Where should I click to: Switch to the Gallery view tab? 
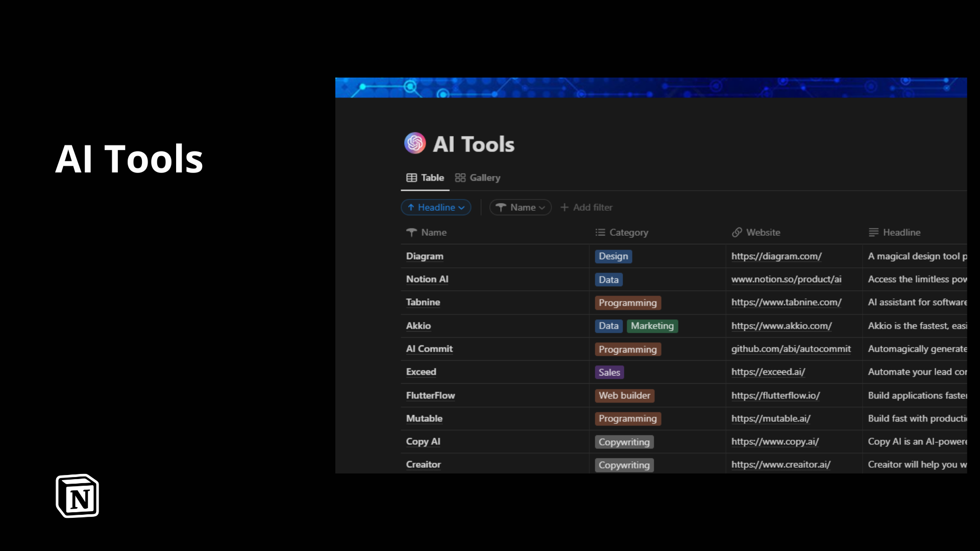pyautogui.click(x=478, y=178)
